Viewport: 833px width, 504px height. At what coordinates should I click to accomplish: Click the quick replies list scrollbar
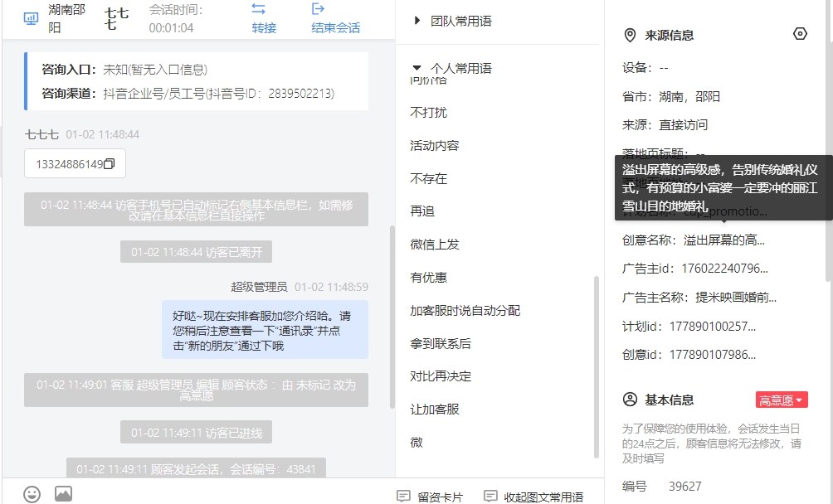coord(596,366)
